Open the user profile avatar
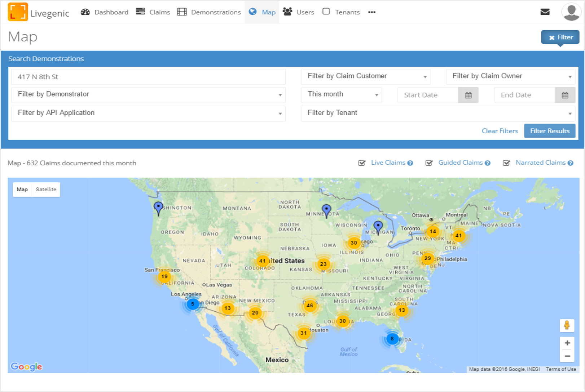 click(571, 12)
